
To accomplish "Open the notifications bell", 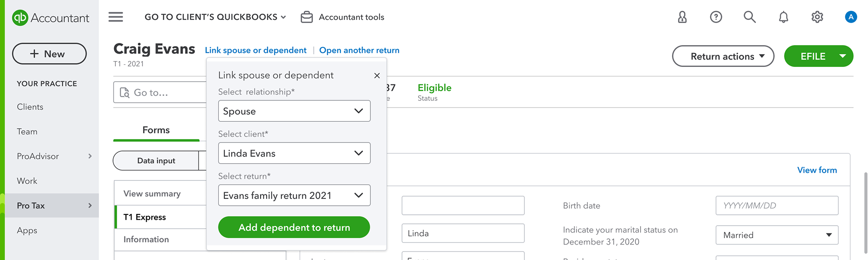I will point(783,17).
